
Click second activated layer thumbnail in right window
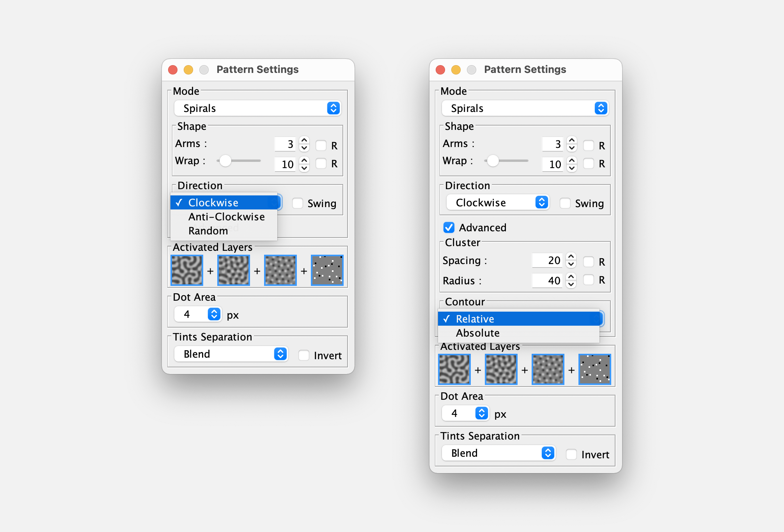pos(501,369)
